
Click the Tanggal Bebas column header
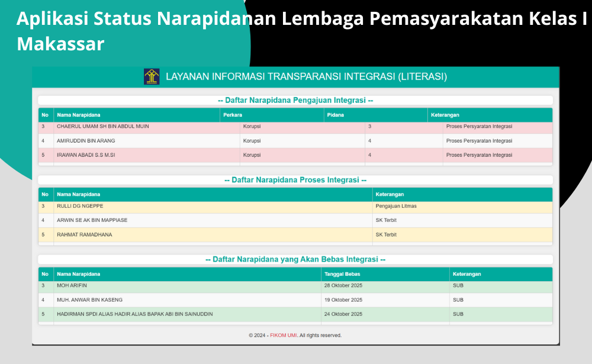coord(343,274)
